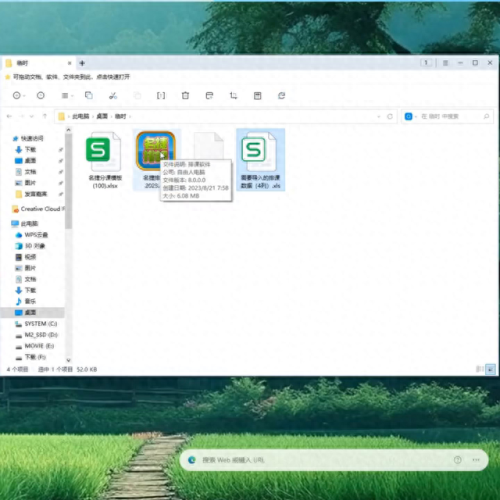Click the sidebar scrollbar thumb
The height and width of the screenshot is (500, 500).
coord(68,182)
